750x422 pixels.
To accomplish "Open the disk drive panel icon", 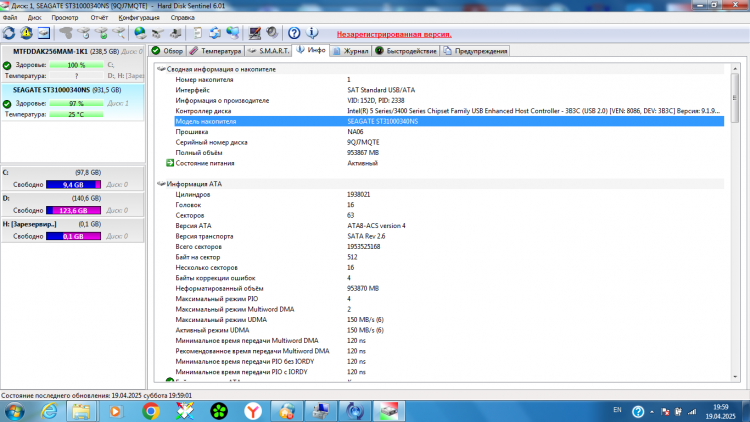I will click(x=44, y=33).
